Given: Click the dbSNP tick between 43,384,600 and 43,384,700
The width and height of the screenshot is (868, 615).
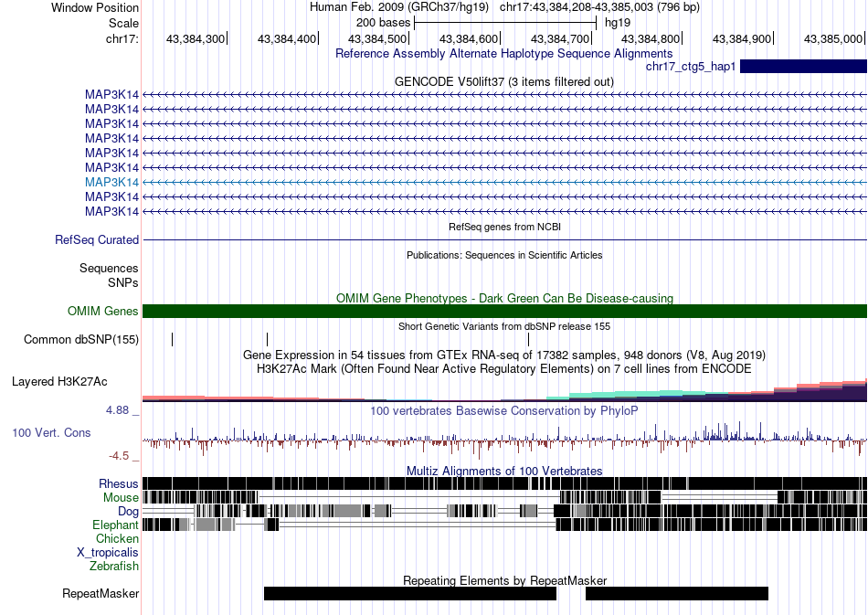Looking at the screenshot, I should pos(529,339).
